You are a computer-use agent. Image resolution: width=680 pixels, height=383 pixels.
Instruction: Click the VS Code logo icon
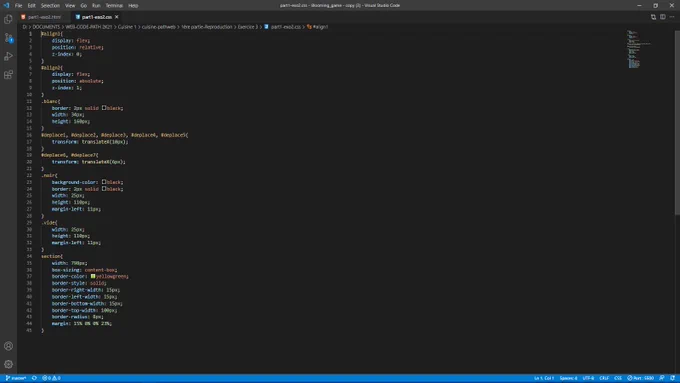point(6,5)
